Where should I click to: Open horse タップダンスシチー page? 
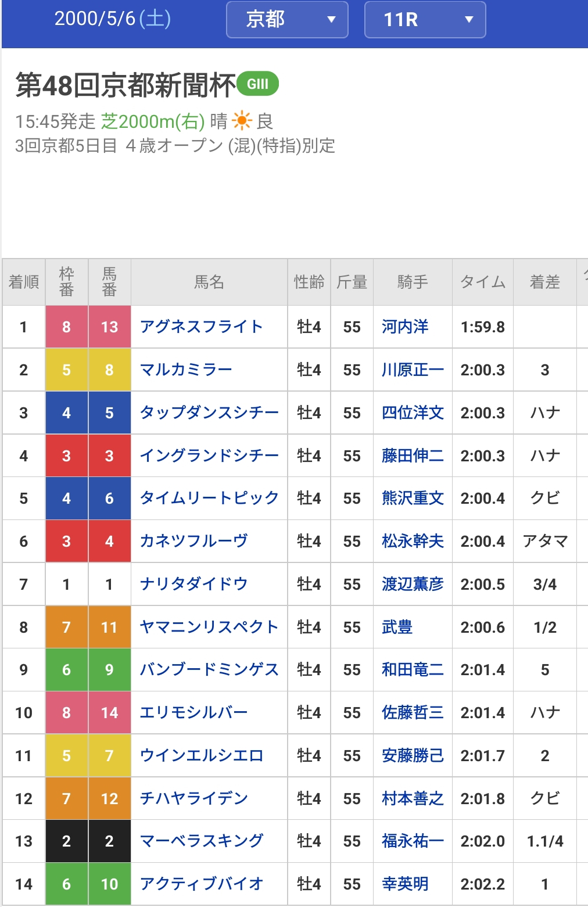tap(209, 413)
